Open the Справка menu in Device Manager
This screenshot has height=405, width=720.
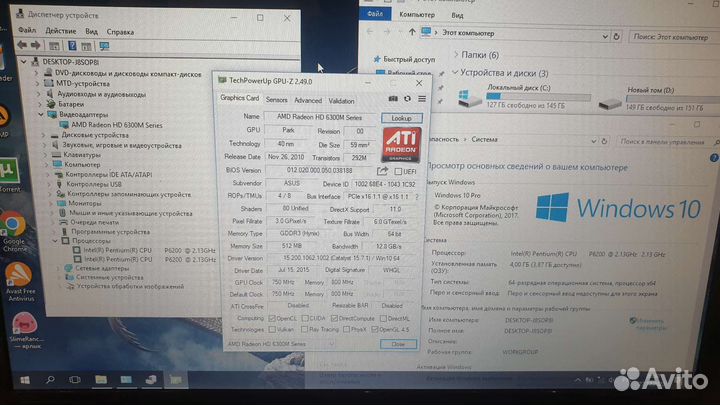tap(120, 32)
